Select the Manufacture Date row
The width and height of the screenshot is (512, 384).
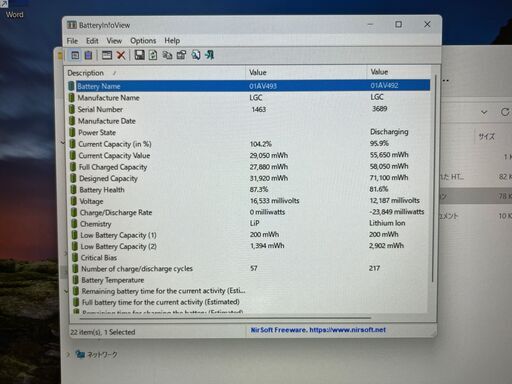point(249,121)
